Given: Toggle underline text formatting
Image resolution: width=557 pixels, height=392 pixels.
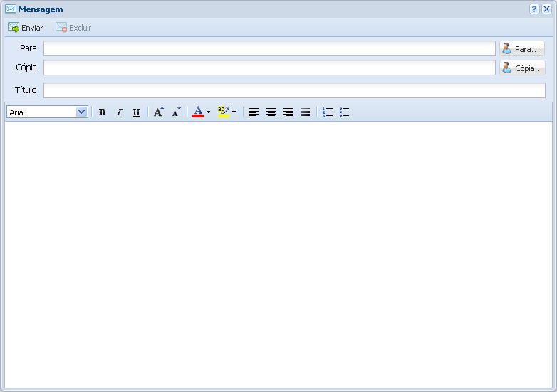Looking at the screenshot, I should pos(136,112).
